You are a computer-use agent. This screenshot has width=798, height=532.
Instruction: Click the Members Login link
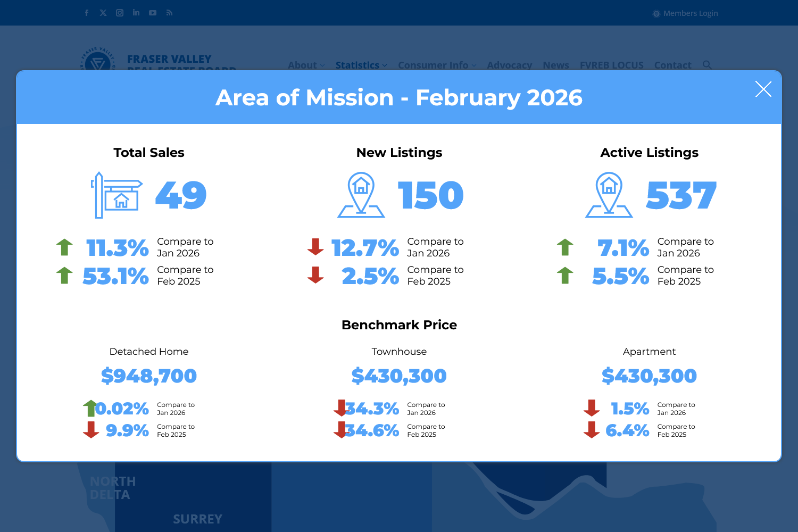tap(690, 13)
